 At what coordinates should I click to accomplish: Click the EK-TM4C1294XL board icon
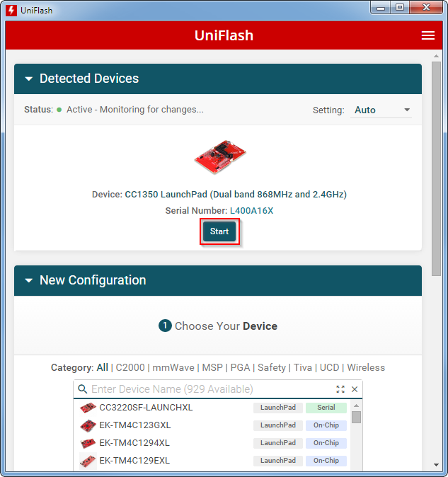tap(88, 443)
